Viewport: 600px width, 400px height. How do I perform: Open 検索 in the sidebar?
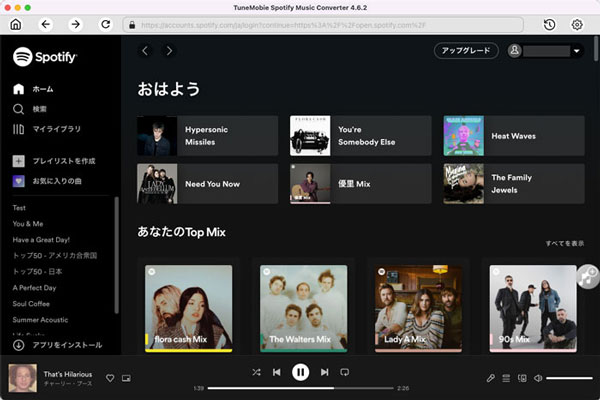29,109
